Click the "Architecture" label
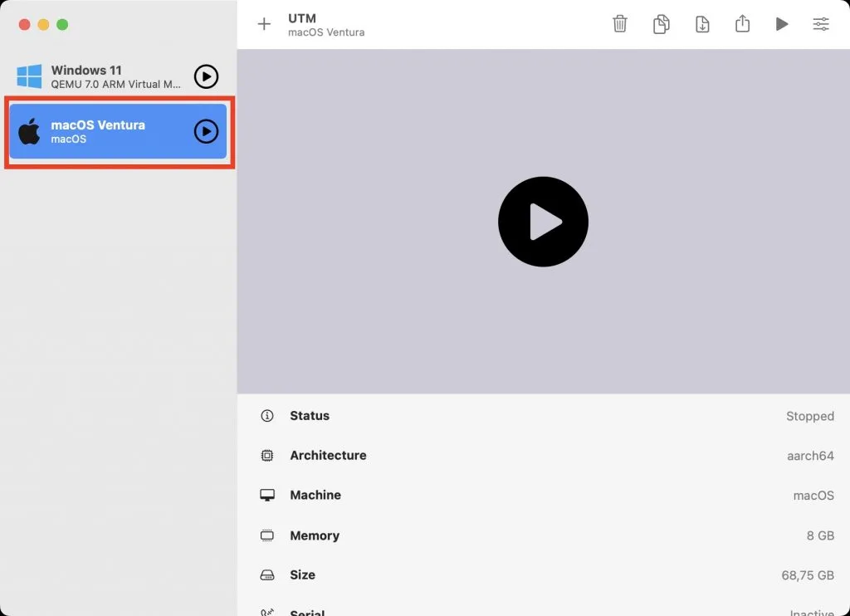 [328, 456]
